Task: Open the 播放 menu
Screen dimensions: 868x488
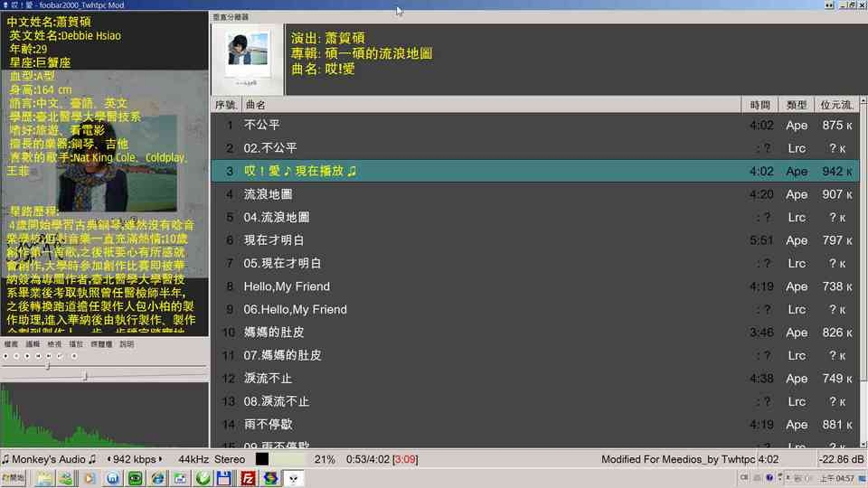Action: pos(76,344)
